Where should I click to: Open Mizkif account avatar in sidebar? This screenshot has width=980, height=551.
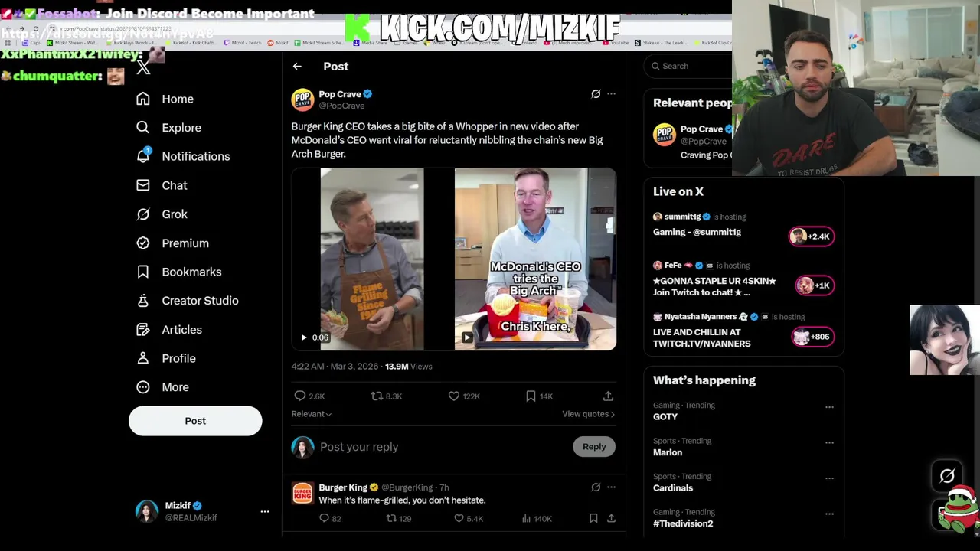pyautogui.click(x=147, y=511)
